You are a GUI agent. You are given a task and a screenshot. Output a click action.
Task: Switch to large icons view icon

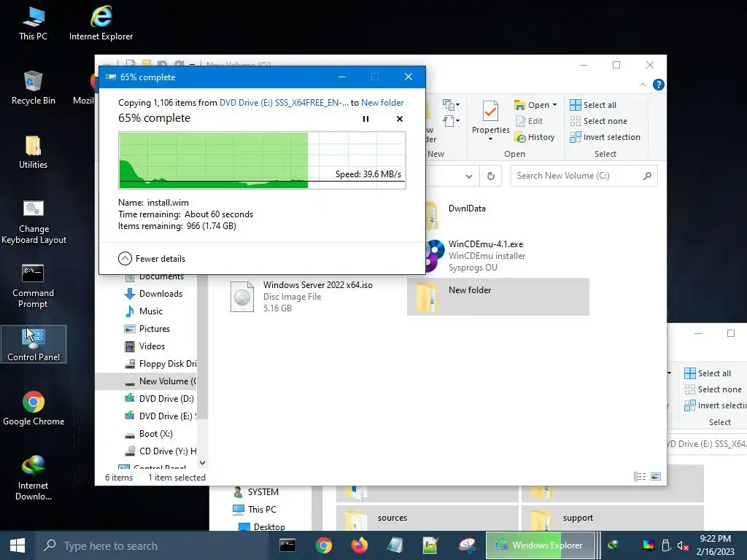tap(656, 477)
